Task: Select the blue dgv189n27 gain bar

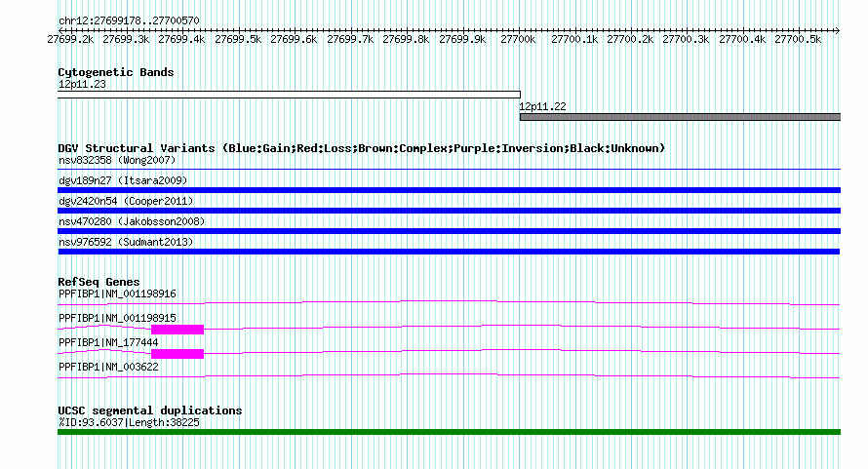Action: click(449, 190)
